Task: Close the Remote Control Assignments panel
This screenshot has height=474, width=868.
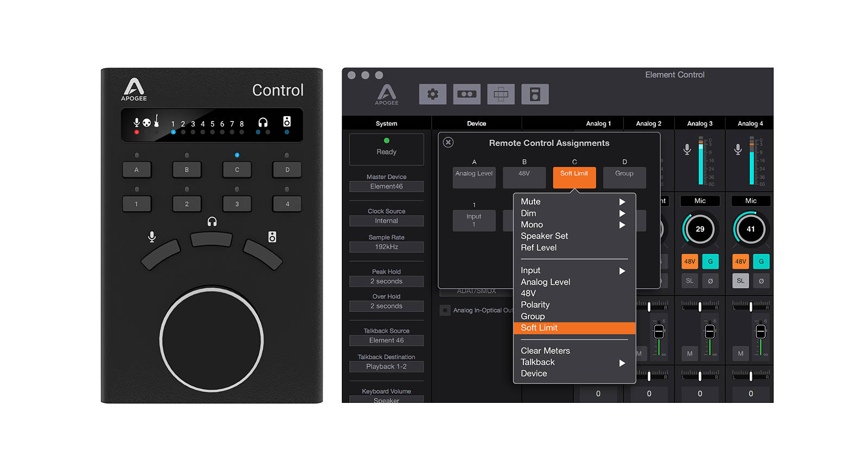Action: tap(448, 142)
